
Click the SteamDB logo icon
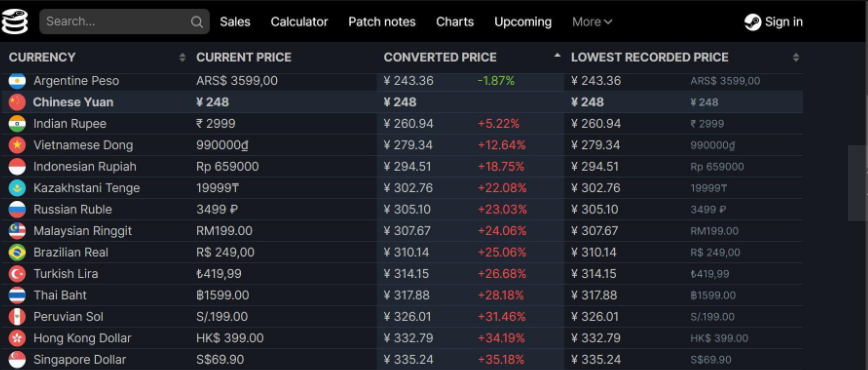pos(15,21)
